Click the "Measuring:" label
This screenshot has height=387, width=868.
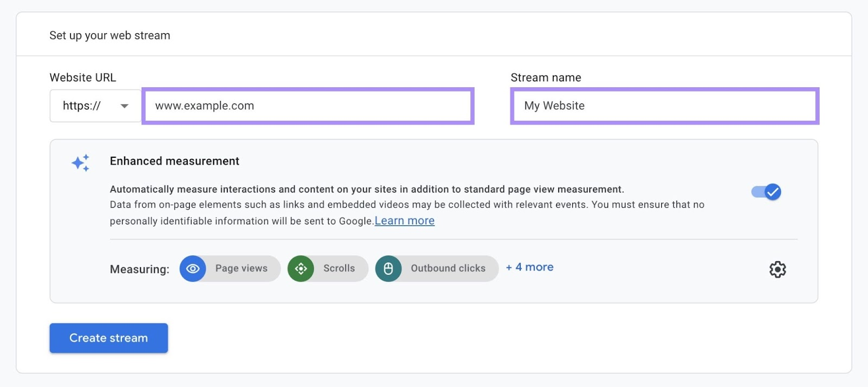[139, 269]
